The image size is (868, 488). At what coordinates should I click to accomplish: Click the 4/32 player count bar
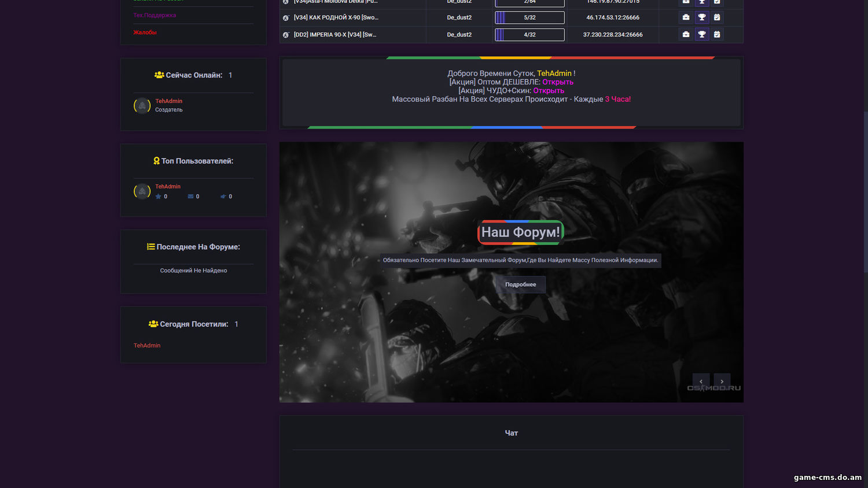[529, 35]
